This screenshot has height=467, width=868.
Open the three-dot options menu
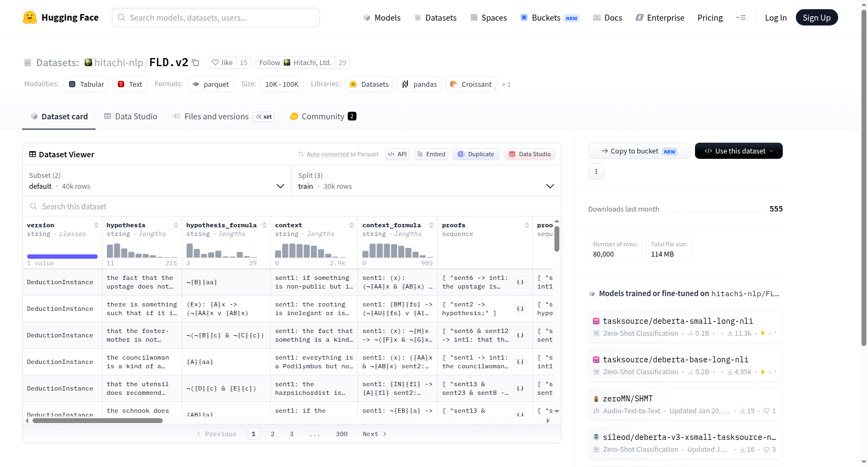point(596,171)
